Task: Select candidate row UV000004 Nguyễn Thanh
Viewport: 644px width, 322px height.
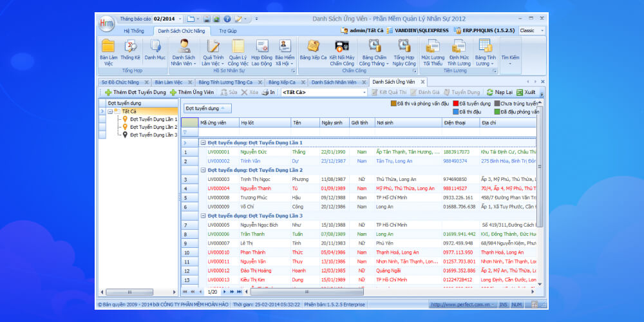Action: pos(359,189)
